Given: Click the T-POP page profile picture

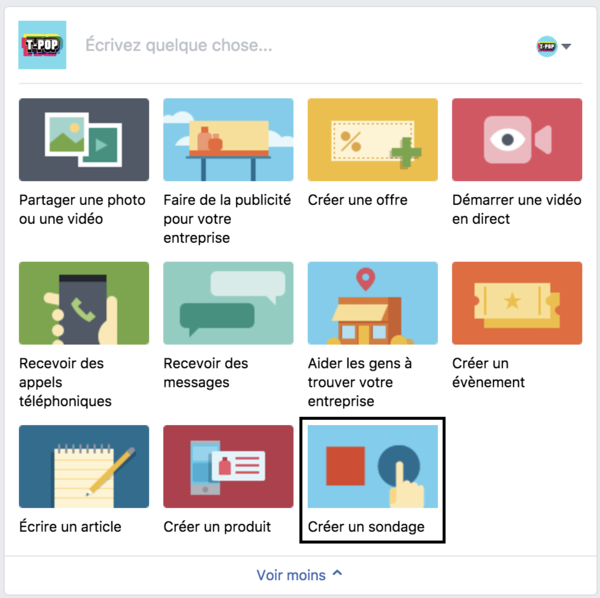Looking at the screenshot, I should pyautogui.click(x=42, y=45).
